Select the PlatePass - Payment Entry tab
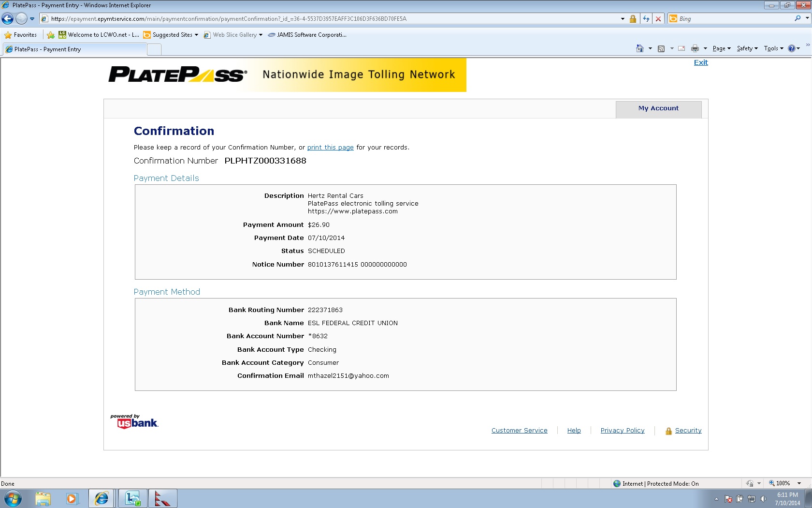Image resolution: width=812 pixels, height=508 pixels. point(74,49)
